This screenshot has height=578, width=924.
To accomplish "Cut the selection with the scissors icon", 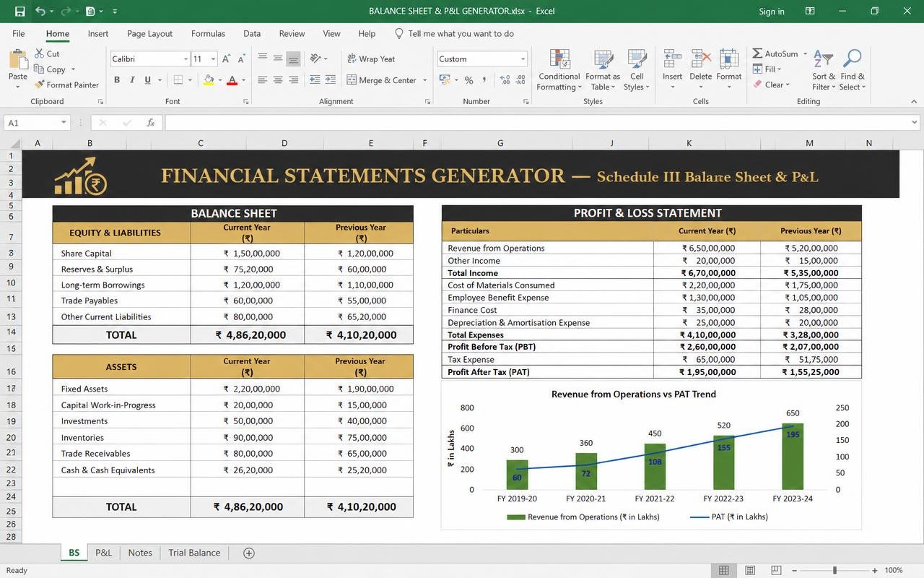I will [x=47, y=53].
